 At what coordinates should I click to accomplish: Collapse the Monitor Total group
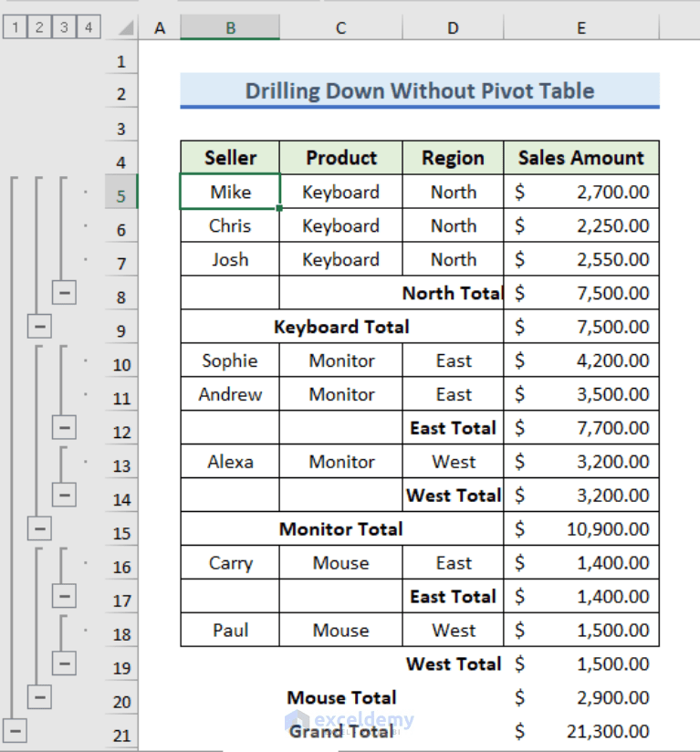click(39, 528)
